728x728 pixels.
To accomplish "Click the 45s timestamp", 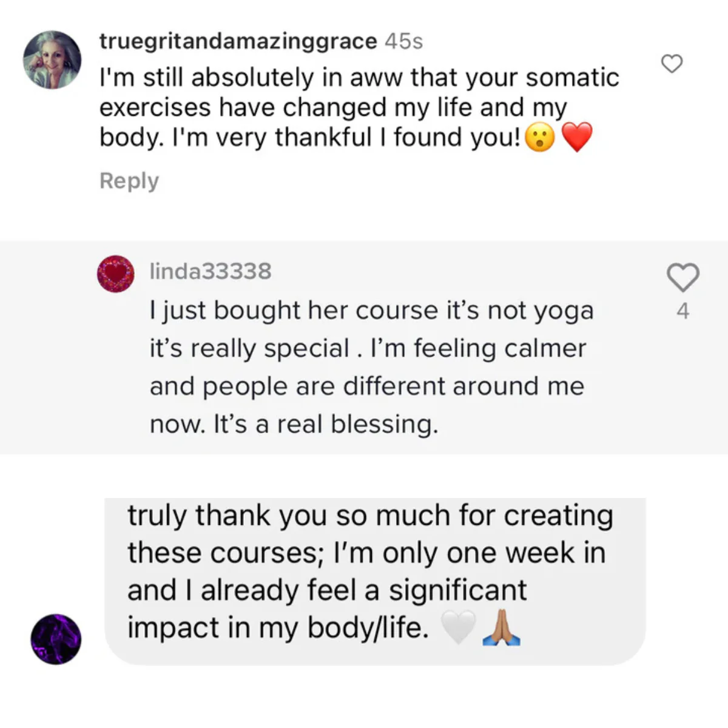I will [x=403, y=41].
